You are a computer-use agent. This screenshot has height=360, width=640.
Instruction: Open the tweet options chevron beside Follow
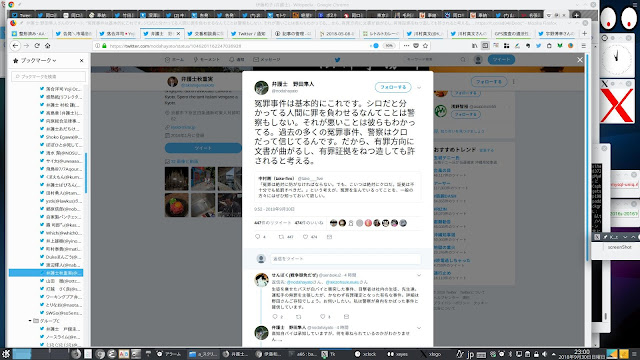419,87
